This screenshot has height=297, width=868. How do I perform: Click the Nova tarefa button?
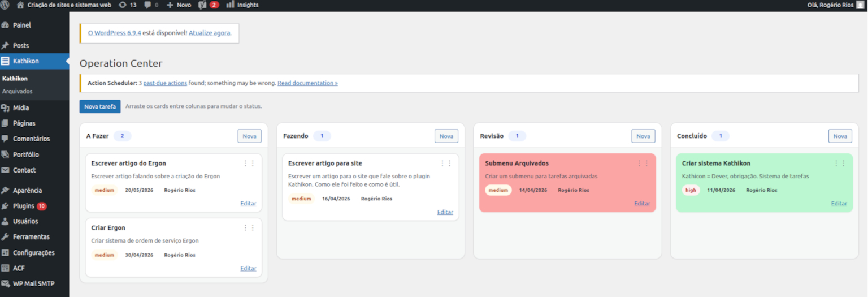(100, 106)
